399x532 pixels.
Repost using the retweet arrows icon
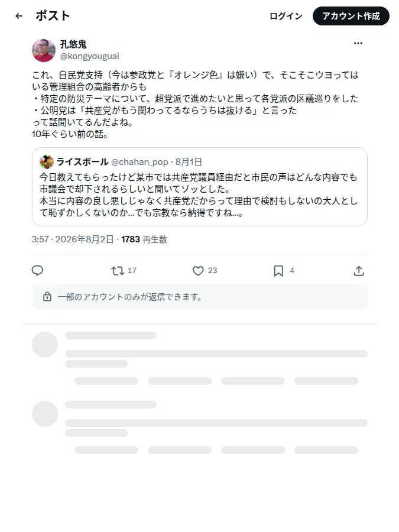click(118, 271)
